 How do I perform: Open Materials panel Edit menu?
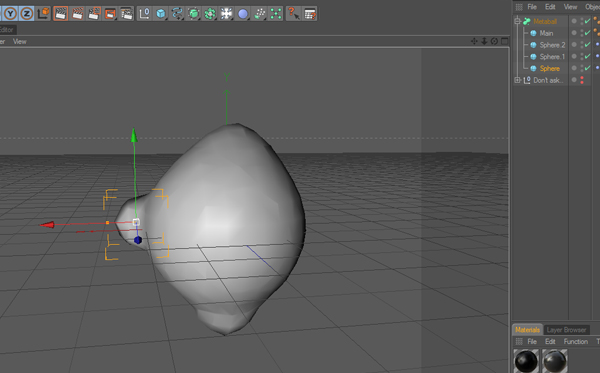[x=550, y=341]
